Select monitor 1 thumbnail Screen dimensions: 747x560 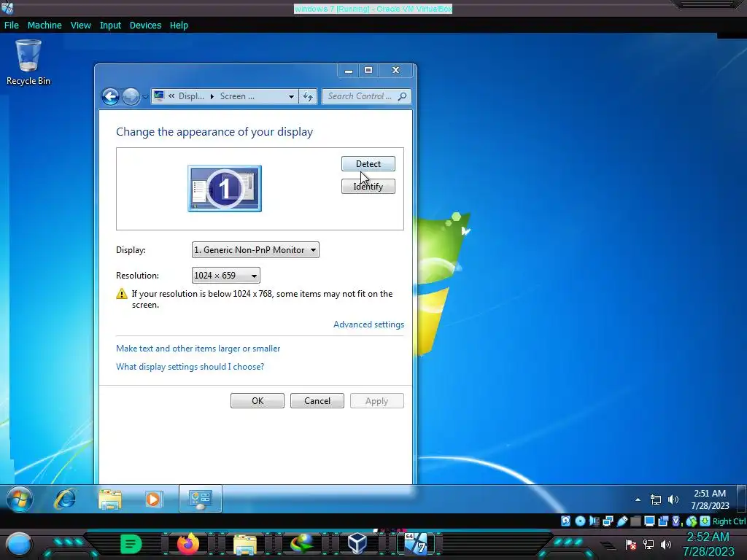pos(225,189)
